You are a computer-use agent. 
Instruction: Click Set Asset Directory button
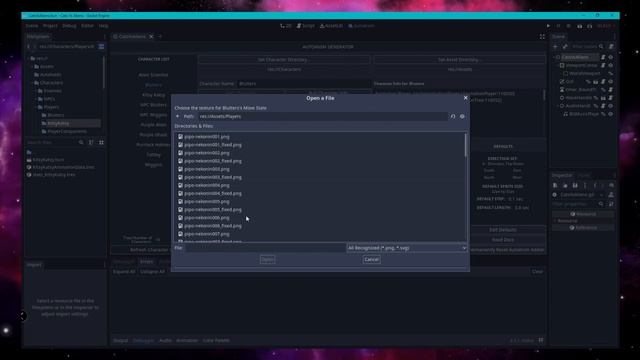pyautogui.click(x=460, y=60)
